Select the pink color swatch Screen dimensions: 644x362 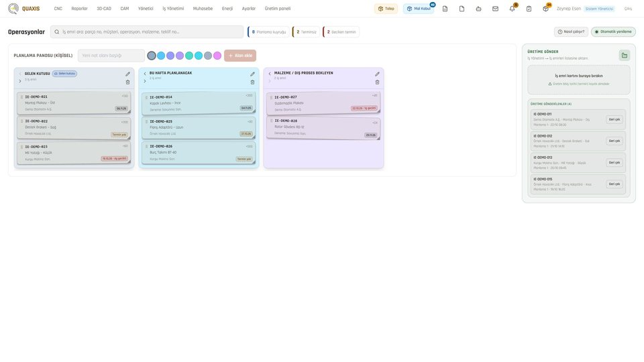217,56
